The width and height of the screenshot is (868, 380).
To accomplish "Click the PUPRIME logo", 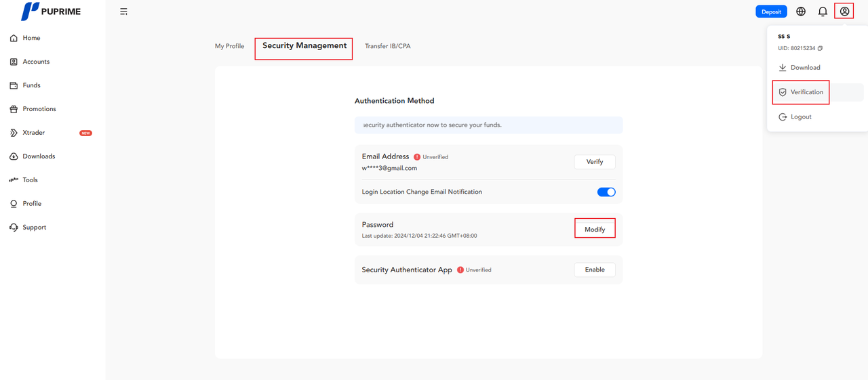I will pyautogui.click(x=51, y=12).
